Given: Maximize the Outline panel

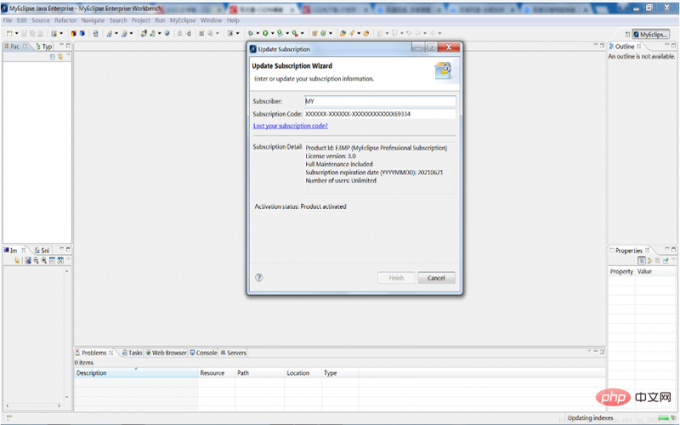Looking at the screenshot, I should click(x=673, y=45).
